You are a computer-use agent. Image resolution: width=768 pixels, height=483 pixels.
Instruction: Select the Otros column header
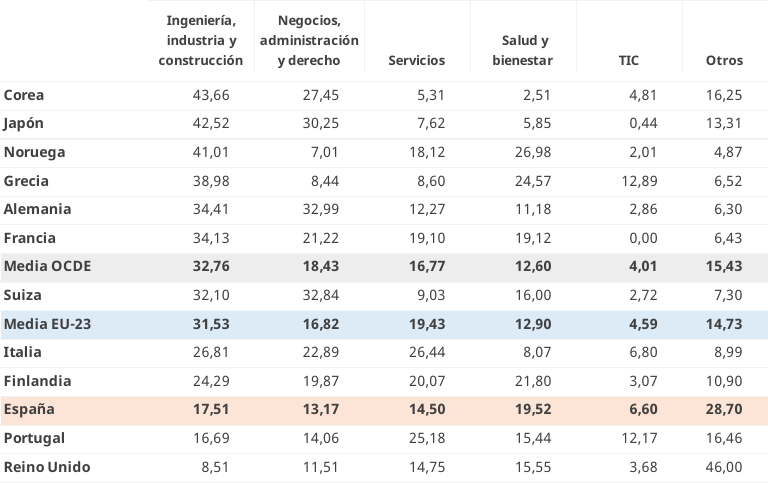(724, 60)
